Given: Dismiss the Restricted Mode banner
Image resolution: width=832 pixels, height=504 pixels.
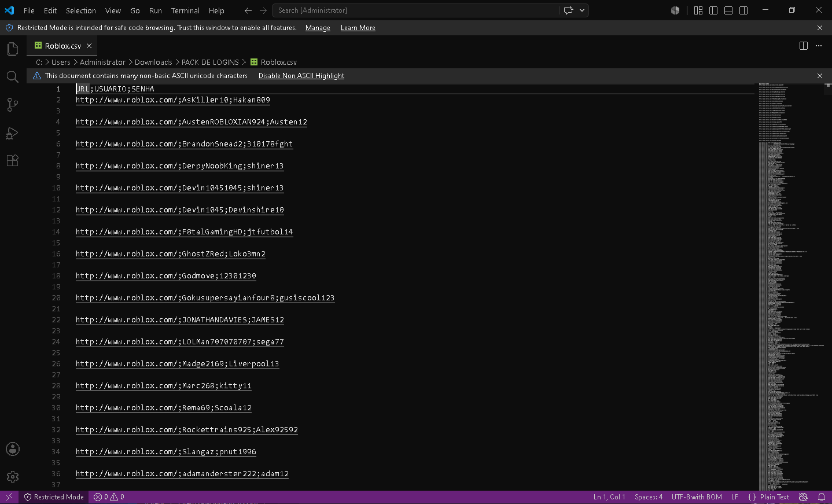Looking at the screenshot, I should 820,28.
